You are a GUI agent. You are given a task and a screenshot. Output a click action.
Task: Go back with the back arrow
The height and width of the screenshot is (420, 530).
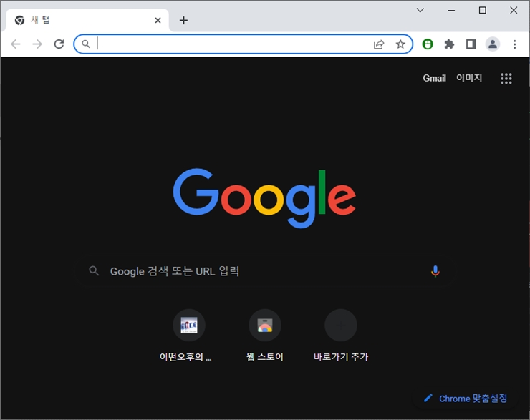coord(16,44)
